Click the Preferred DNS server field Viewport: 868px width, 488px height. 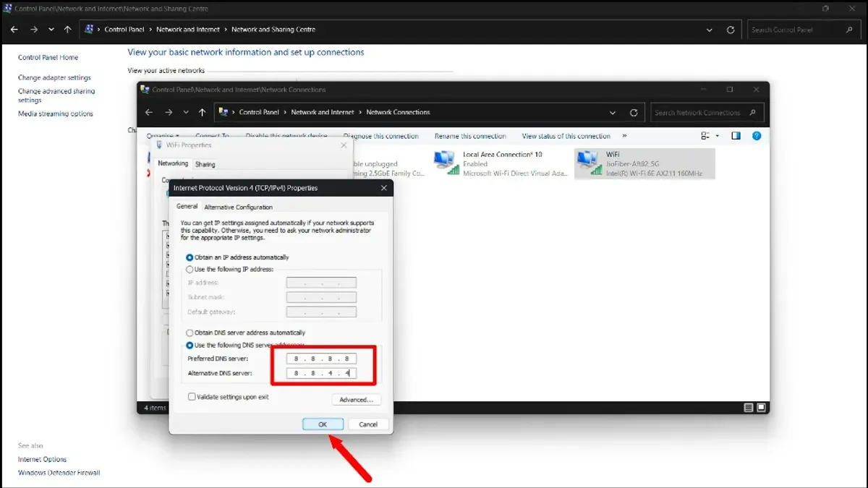pyautogui.click(x=321, y=359)
